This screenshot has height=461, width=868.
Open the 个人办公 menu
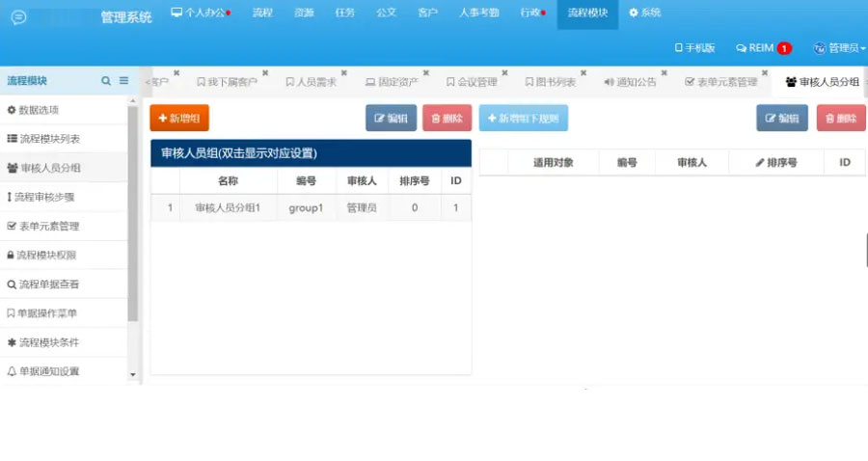pyautogui.click(x=201, y=13)
